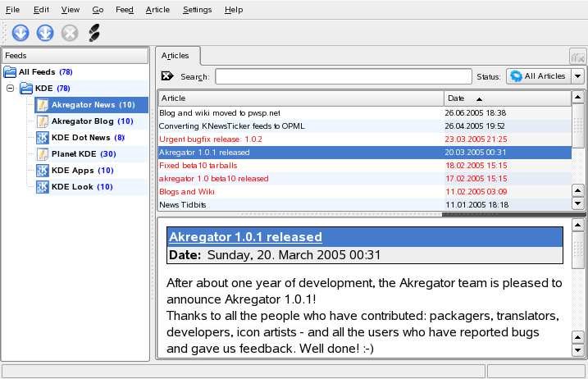Sort articles by the Date column header
Image resolution: width=588 pixels, height=379 pixels.
[506, 98]
